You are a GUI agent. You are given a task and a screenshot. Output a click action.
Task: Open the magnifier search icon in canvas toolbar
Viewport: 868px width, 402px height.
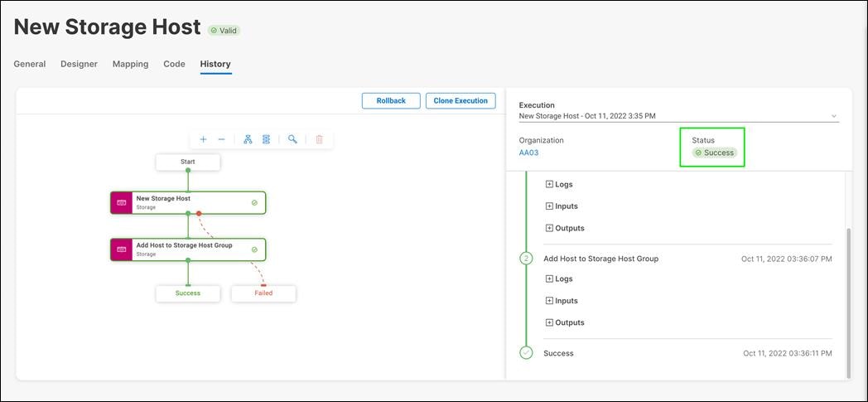292,139
